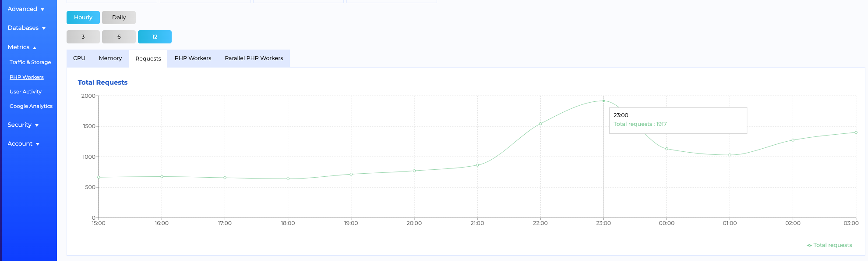The image size is (868, 261).
Task: Expand the Databases sidebar menu
Action: 26,28
